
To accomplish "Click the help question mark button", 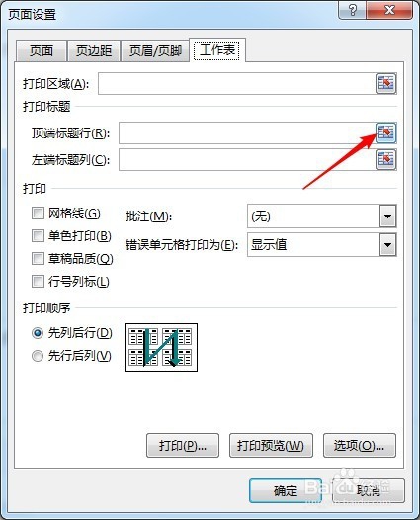I will coord(353,10).
